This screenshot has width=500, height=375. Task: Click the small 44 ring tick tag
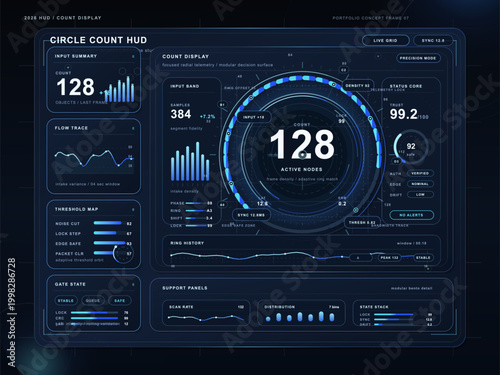pyautogui.click(x=222, y=205)
